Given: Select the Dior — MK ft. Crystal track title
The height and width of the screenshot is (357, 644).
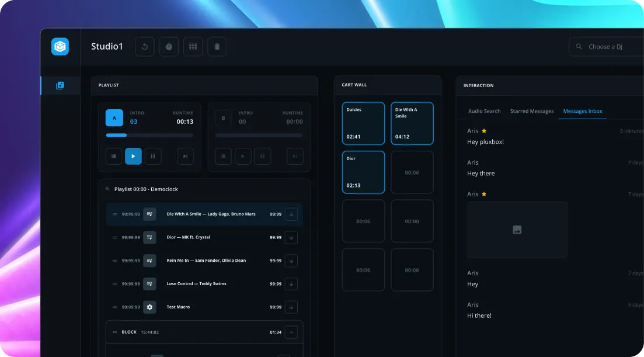Looking at the screenshot, I should (189, 237).
